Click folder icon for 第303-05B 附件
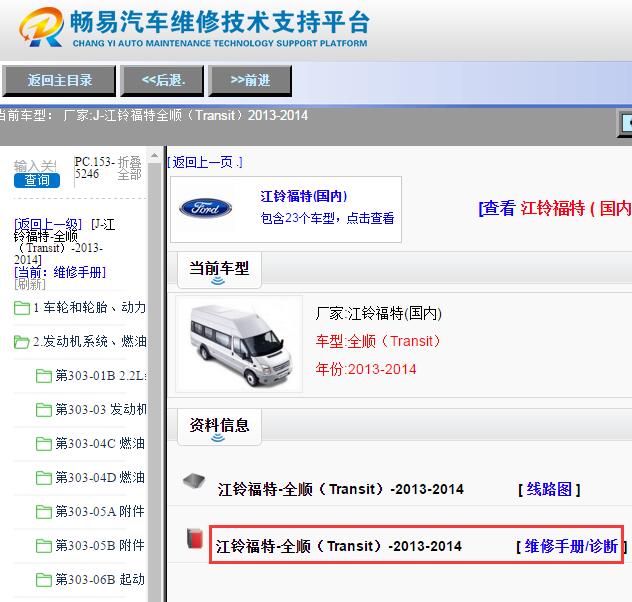The width and height of the screenshot is (632, 602). click(x=44, y=546)
